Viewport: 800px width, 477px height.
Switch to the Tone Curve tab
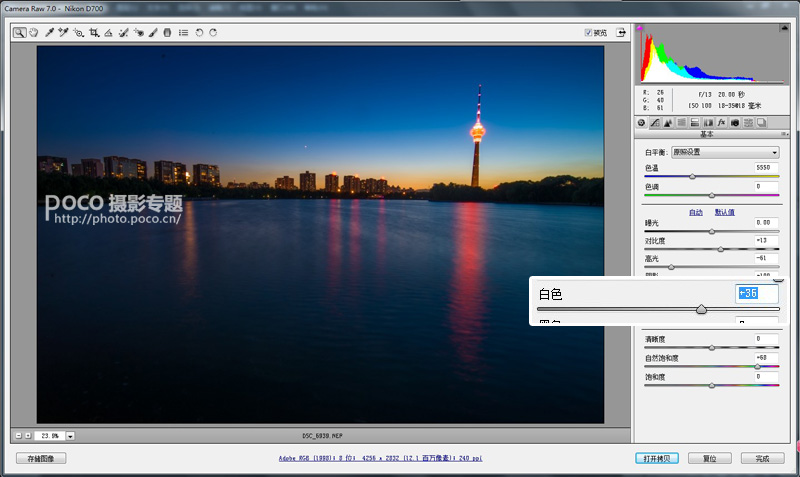coord(655,122)
